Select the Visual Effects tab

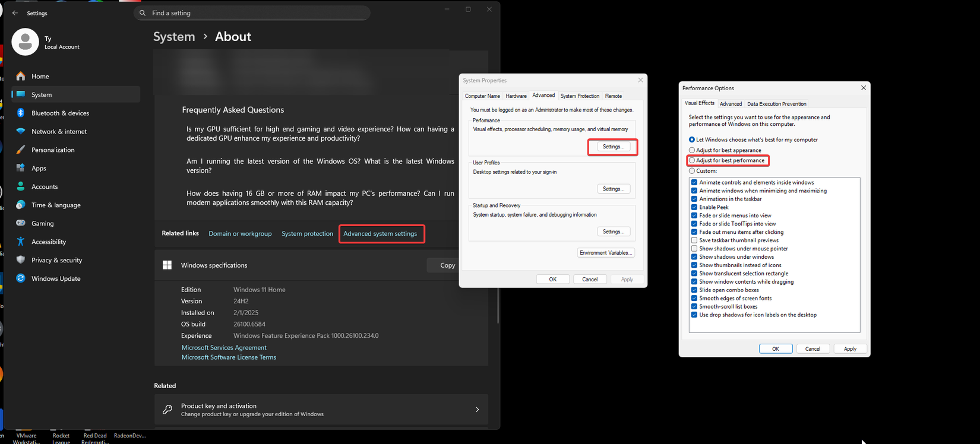coord(700,103)
